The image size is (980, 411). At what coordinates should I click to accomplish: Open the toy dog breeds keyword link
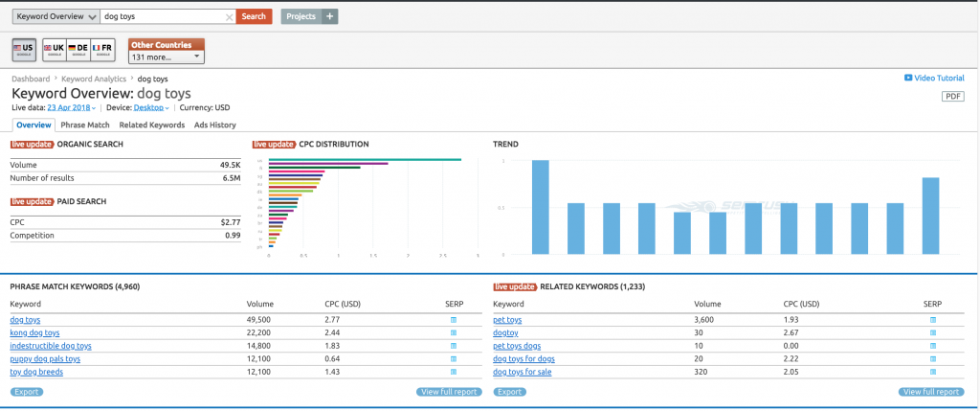[x=37, y=373]
